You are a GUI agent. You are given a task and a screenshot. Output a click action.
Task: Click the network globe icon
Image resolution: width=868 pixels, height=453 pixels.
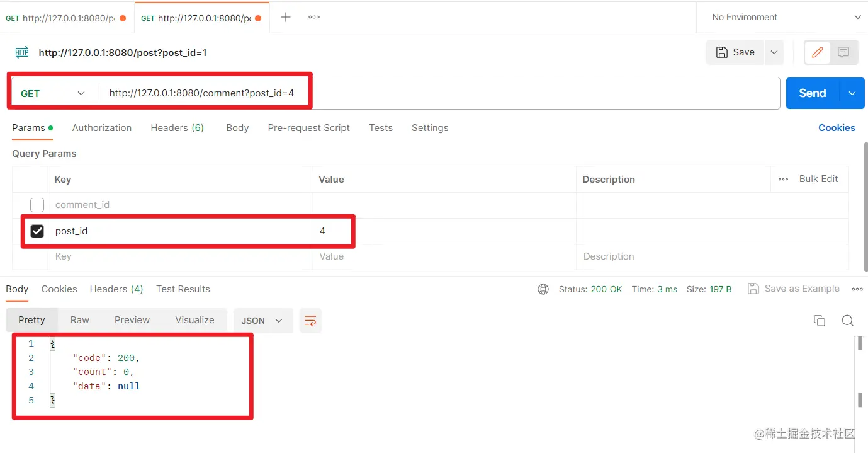pyautogui.click(x=543, y=289)
